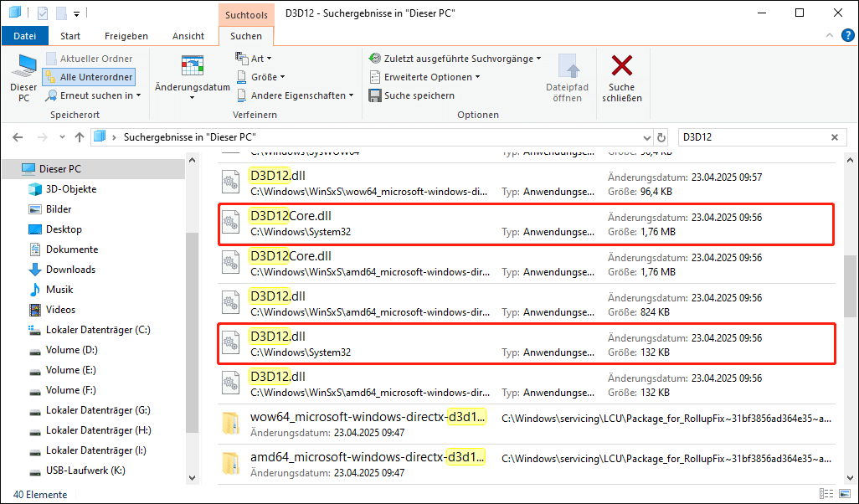
Task: Click the red X Suche schließen
Action: tap(622, 66)
